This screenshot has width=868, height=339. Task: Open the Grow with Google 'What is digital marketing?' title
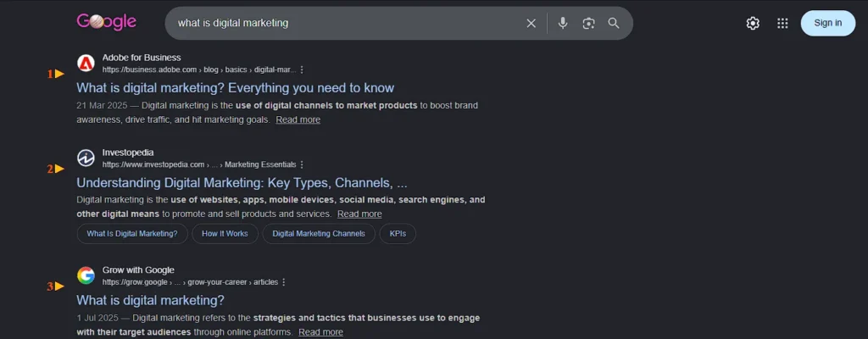coord(151,300)
